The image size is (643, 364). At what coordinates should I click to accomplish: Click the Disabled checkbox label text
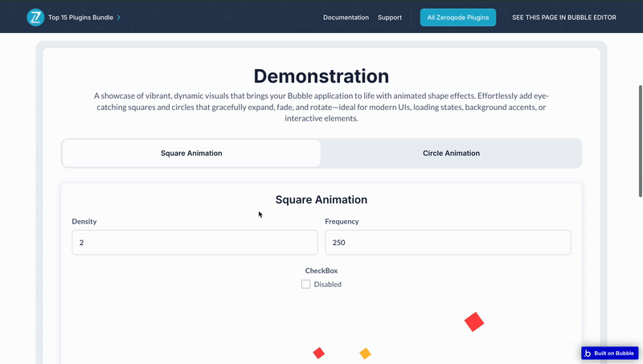(x=327, y=284)
